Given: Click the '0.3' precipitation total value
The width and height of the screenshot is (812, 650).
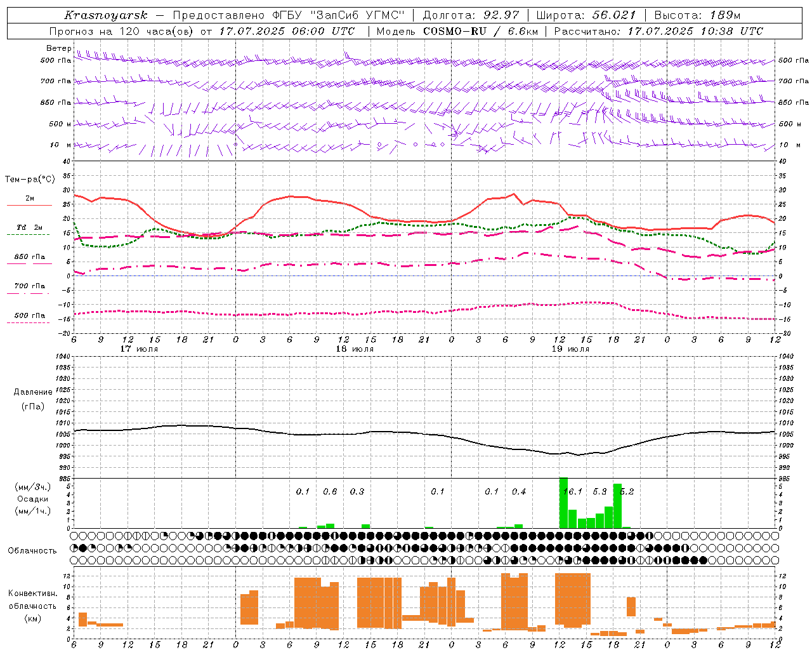Looking at the screenshot, I should [357, 491].
